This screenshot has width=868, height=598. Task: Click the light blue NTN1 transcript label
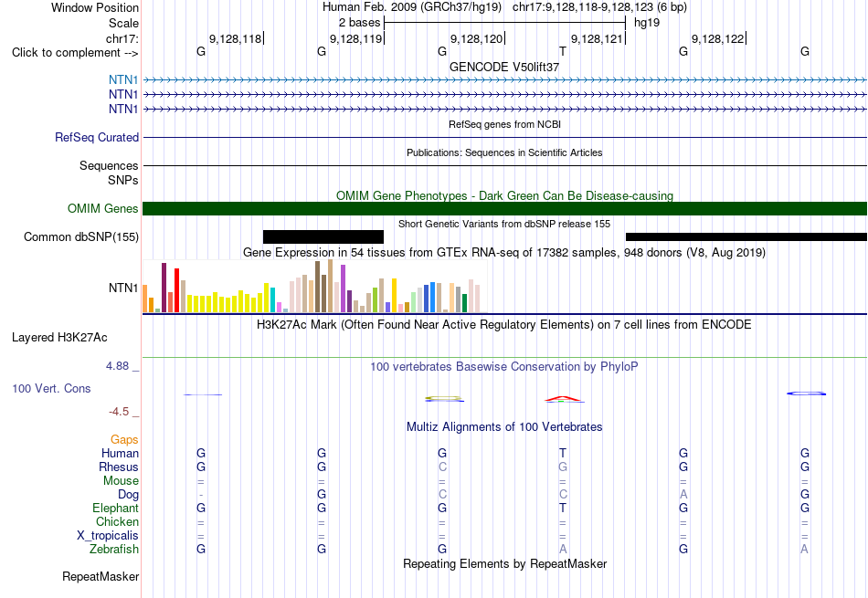coord(123,80)
